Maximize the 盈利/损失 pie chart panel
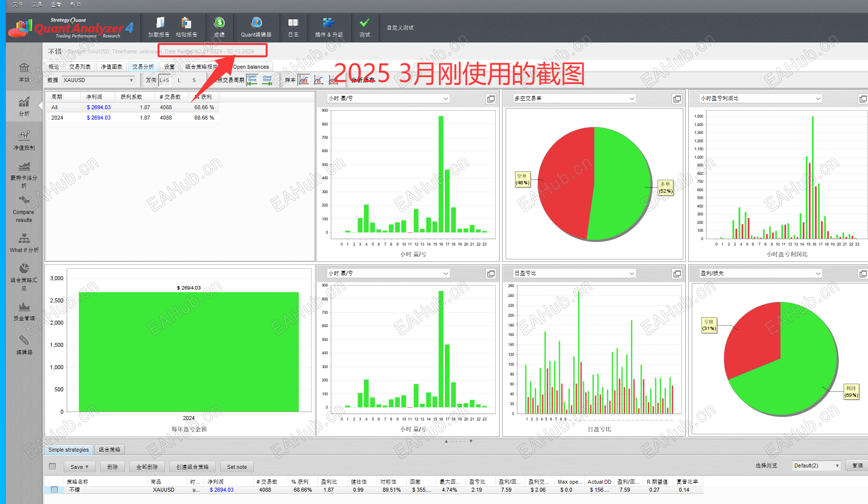This screenshot has height=504, width=868. click(863, 274)
